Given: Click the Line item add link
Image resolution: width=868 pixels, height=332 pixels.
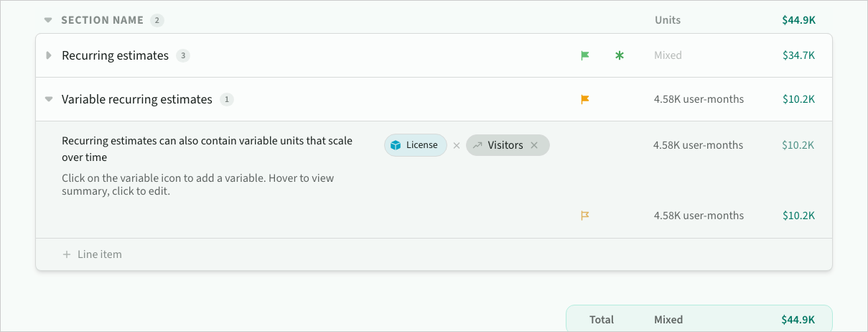Looking at the screenshot, I should pos(99,254).
